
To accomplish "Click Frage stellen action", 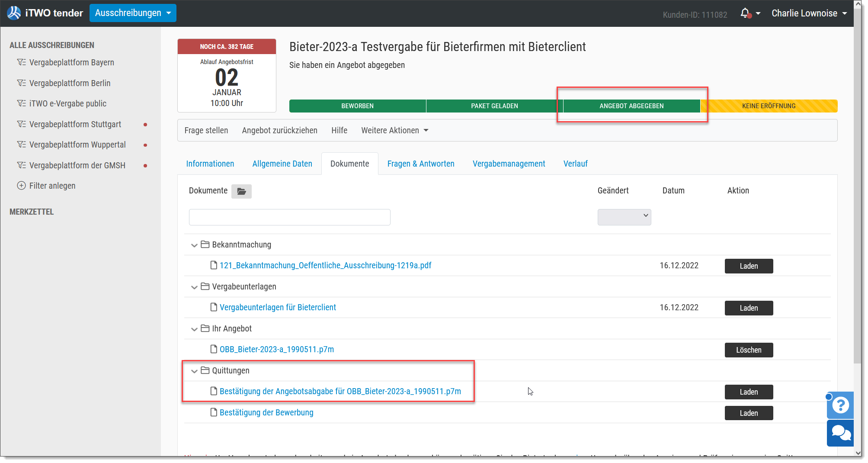I will [x=206, y=130].
